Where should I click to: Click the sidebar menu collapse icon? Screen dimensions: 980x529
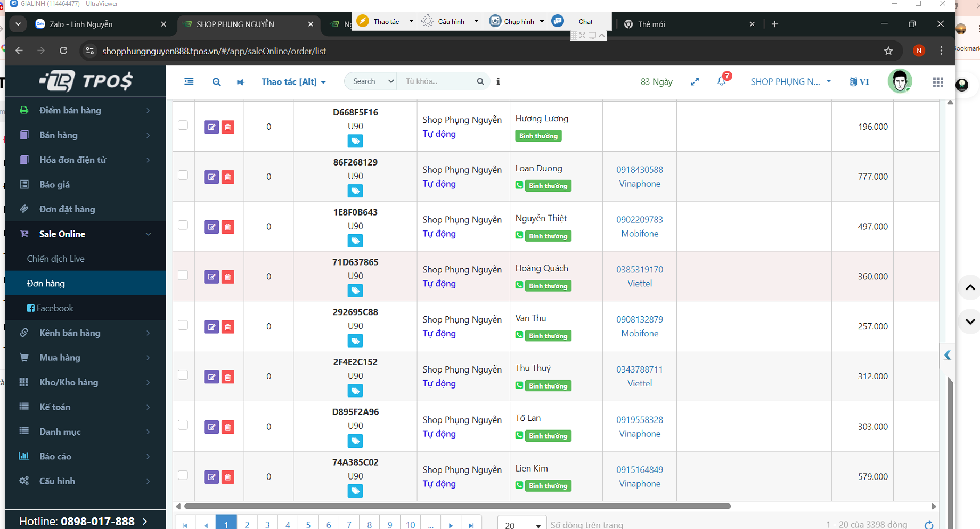(189, 81)
